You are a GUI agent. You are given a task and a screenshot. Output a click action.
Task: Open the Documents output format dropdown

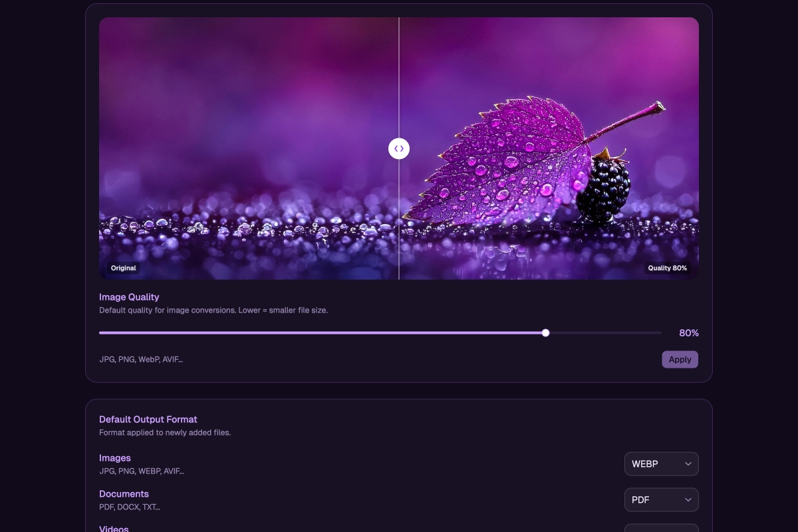point(660,500)
